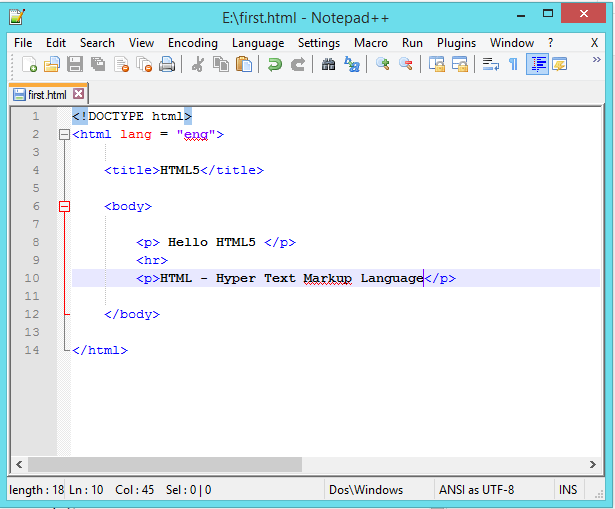615x509 pixels.
Task: Create a new file from toolbar
Action: pos(29,64)
